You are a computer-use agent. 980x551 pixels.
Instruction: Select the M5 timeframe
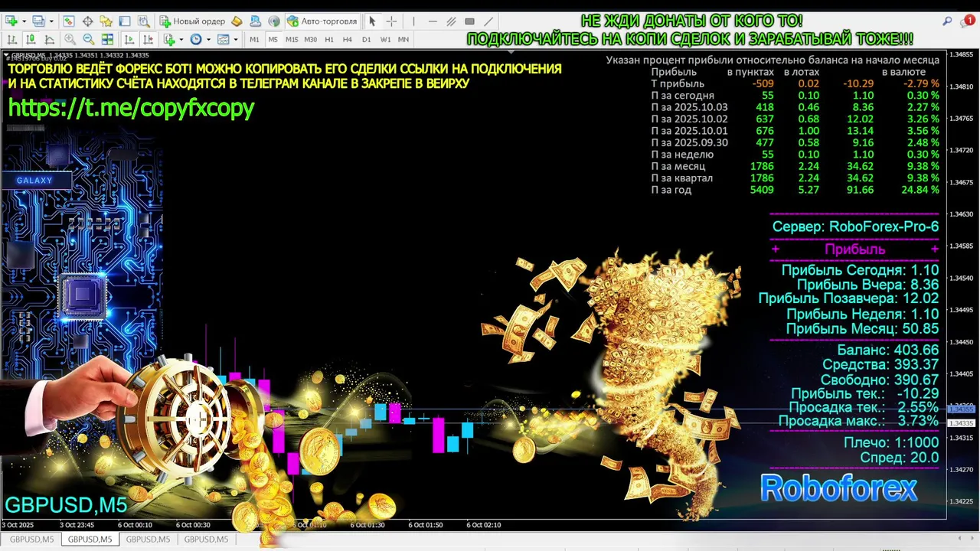click(x=273, y=39)
